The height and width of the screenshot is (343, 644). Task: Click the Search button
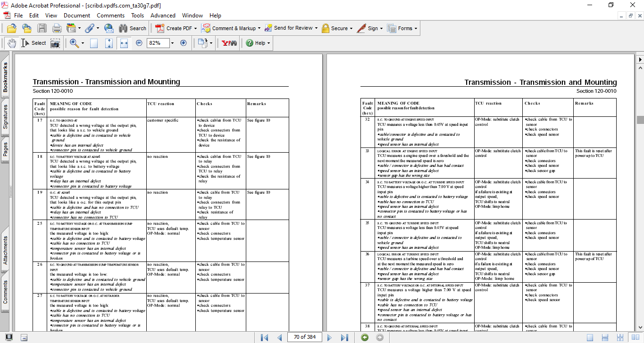point(133,28)
